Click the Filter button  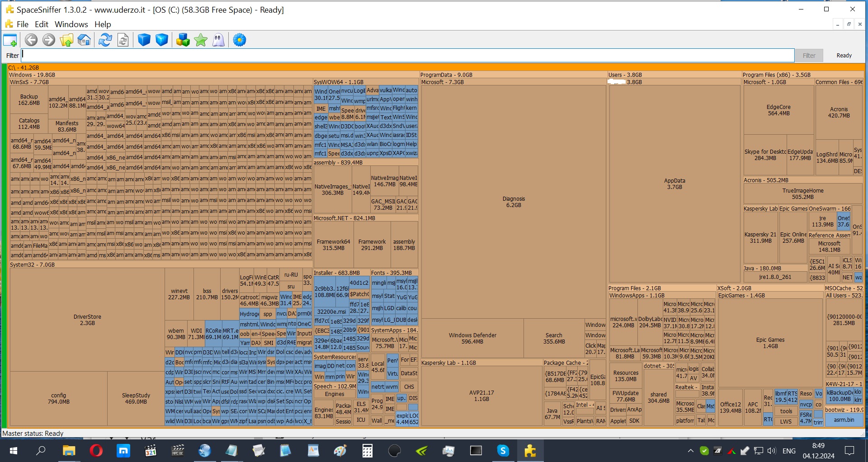(809, 56)
